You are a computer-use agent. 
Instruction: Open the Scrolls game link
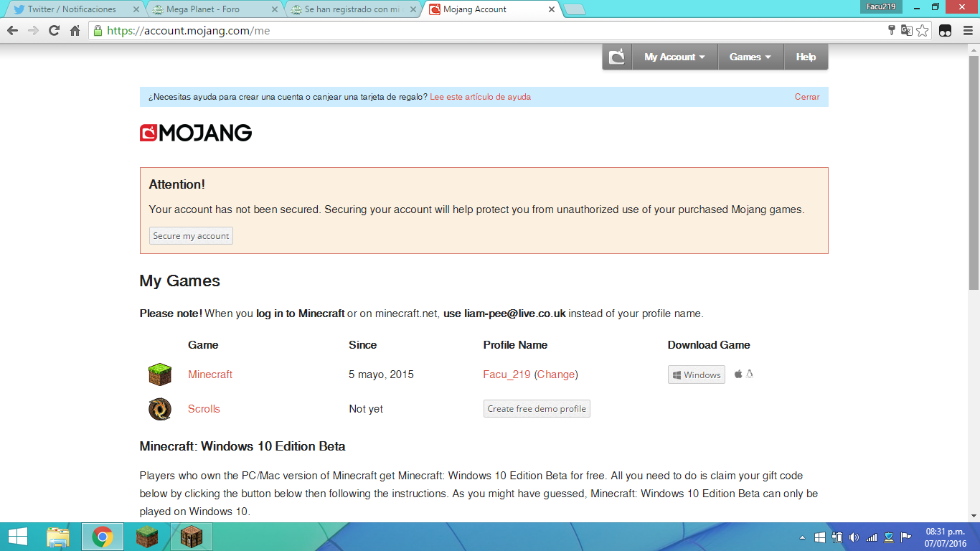(x=204, y=409)
